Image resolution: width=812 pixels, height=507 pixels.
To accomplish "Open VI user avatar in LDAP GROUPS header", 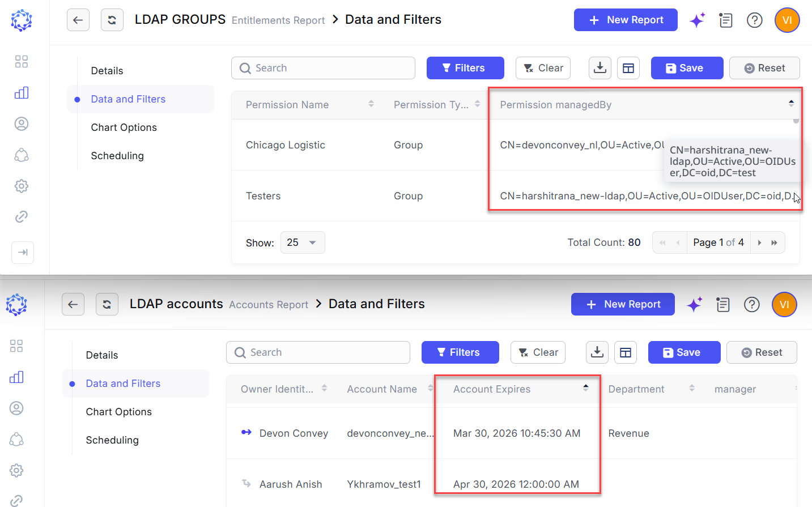I will 787,20.
